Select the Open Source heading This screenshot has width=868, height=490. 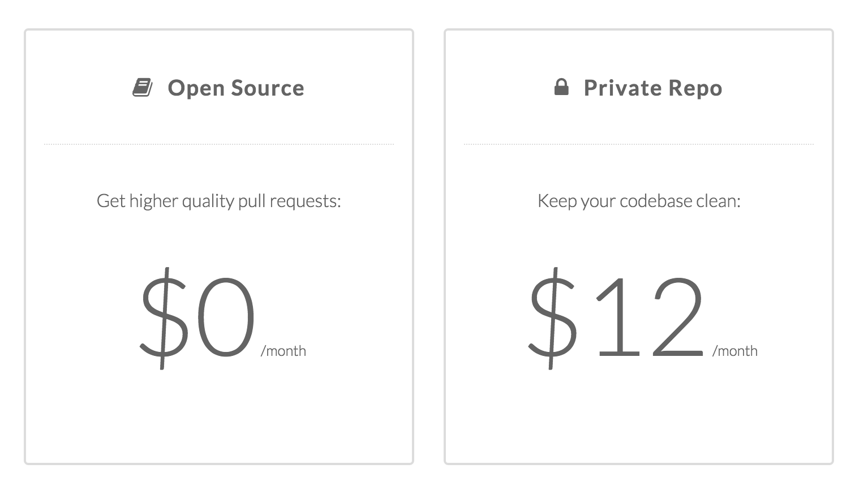236,88
